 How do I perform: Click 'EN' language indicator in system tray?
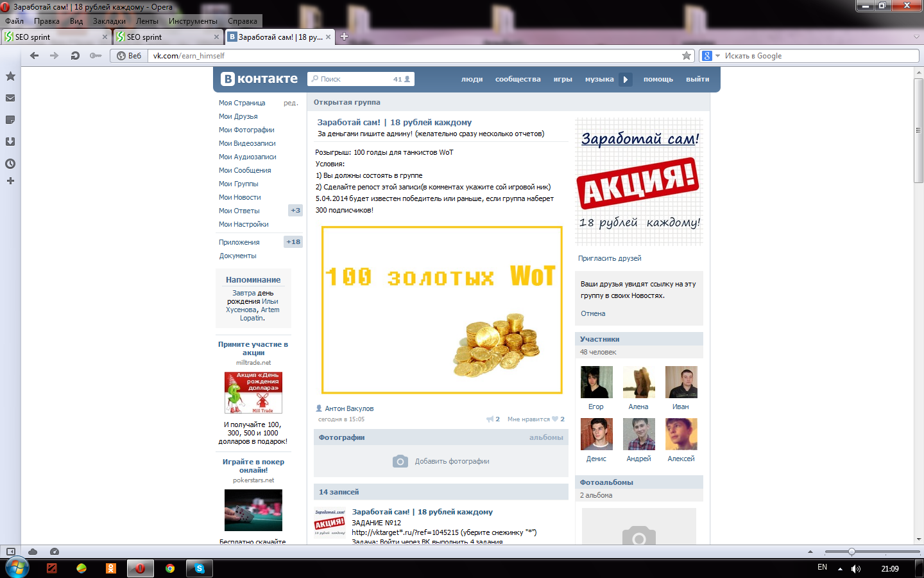pos(822,568)
